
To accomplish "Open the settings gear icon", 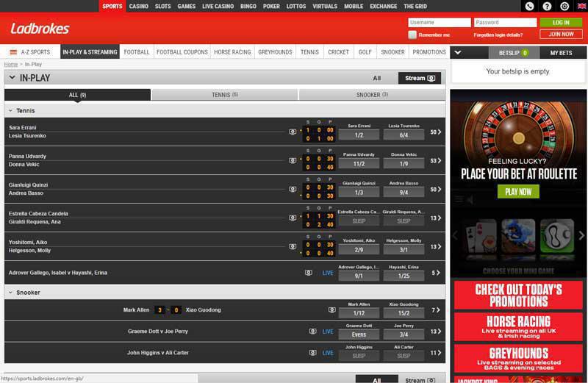I will (564, 6).
